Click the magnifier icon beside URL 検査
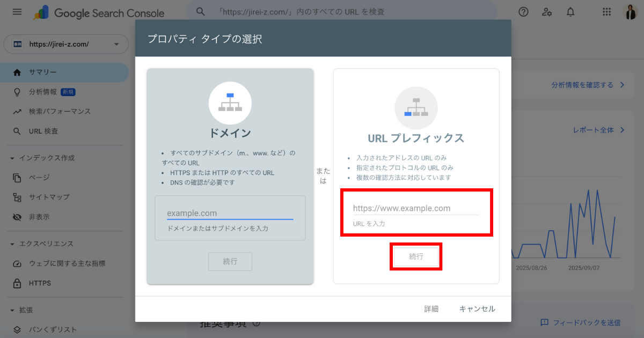The height and width of the screenshot is (338, 644). click(17, 131)
